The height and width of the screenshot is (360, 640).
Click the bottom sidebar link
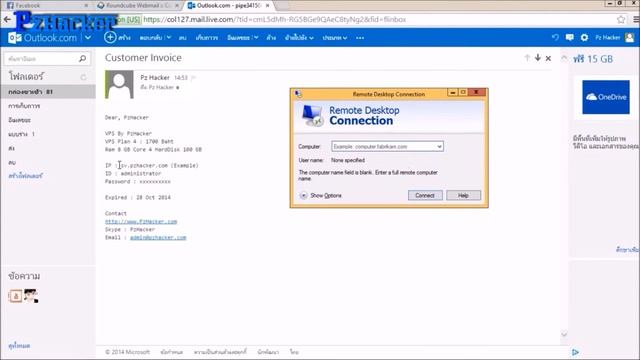(19, 346)
